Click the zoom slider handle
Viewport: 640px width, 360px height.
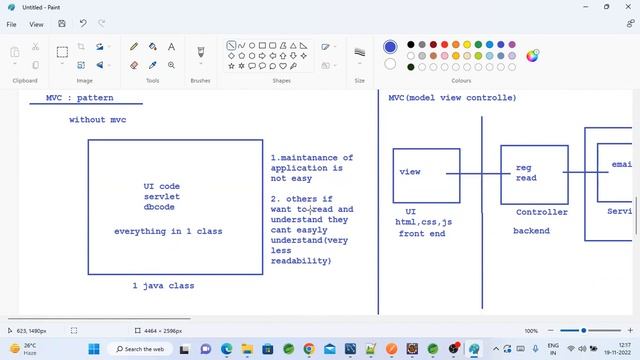[584, 330]
